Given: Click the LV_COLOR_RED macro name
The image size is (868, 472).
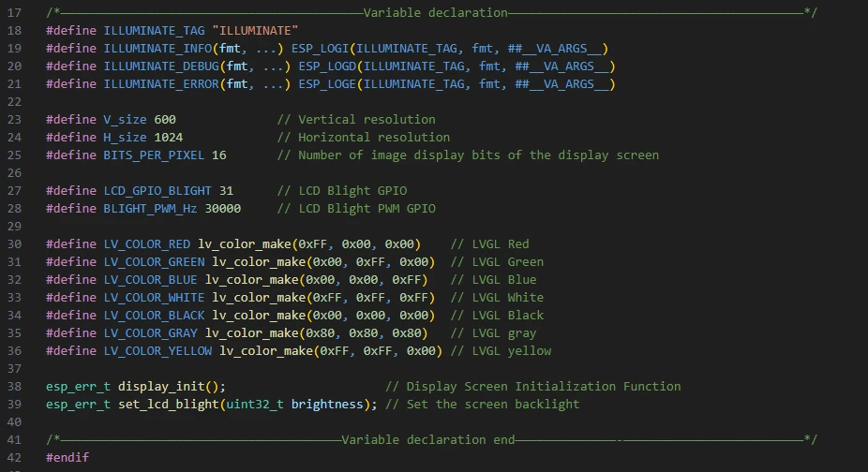Looking at the screenshot, I should point(146,243).
